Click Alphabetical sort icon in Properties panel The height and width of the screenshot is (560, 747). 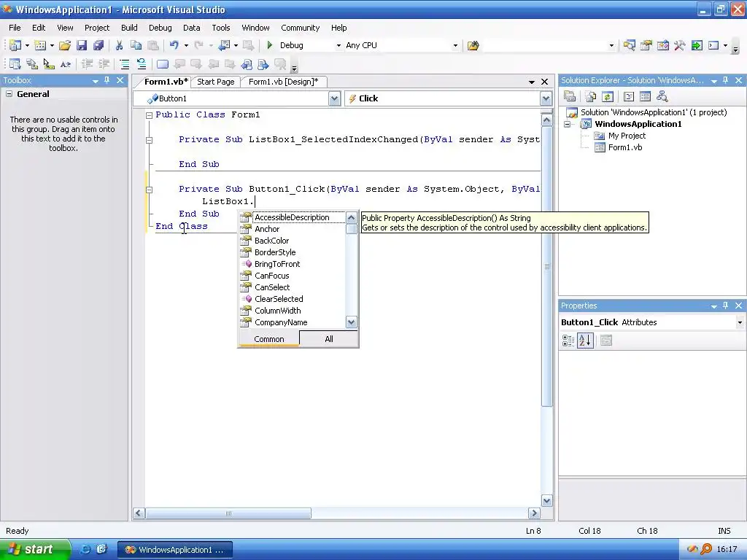click(x=586, y=341)
